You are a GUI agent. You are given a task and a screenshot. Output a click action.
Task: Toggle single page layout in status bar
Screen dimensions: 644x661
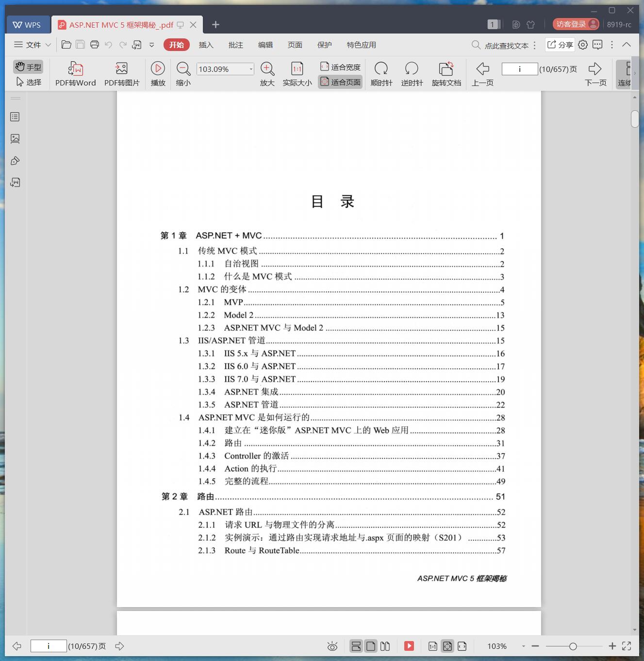371,646
